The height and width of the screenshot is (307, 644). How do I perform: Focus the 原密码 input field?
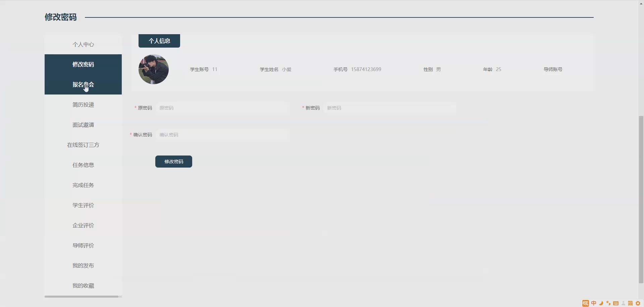click(x=222, y=108)
